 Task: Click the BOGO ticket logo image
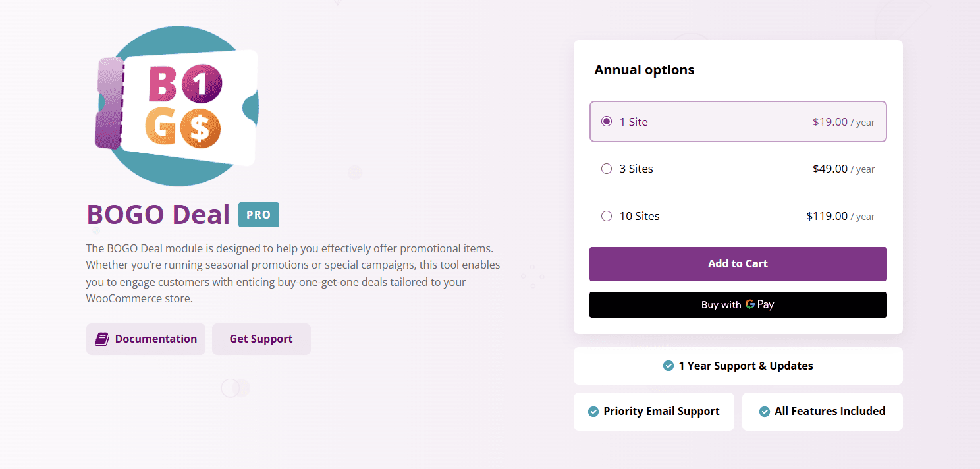tap(177, 106)
